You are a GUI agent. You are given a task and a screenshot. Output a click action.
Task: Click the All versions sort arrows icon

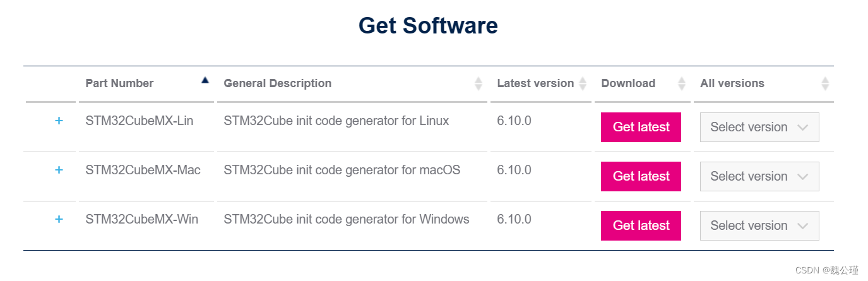coord(824,83)
